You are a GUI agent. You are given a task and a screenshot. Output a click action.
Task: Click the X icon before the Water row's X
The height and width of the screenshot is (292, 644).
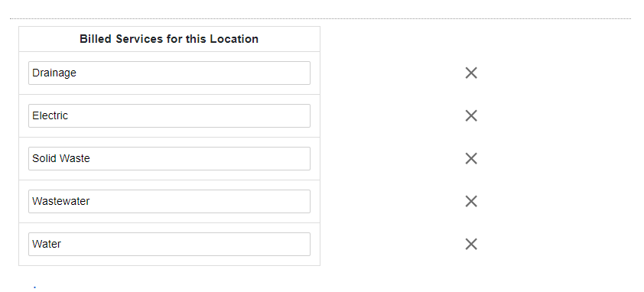coord(471,201)
